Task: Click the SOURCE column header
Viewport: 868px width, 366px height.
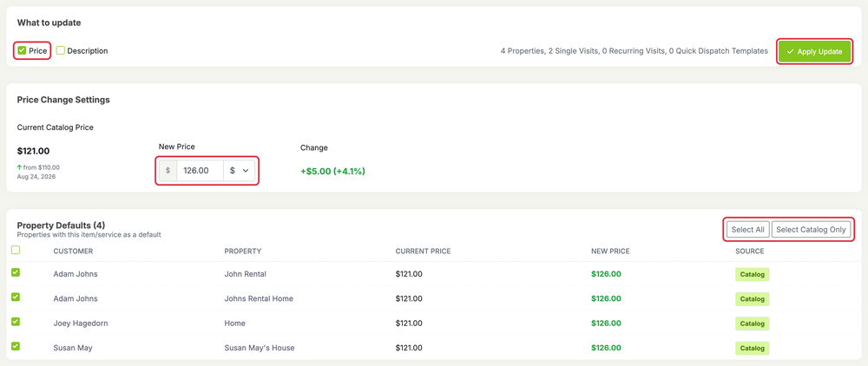Action: pyautogui.click(x=750, y=251)
